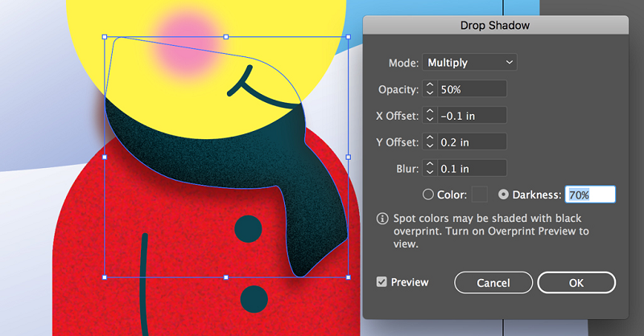
Task: Click the bottom-right selection bounding box handle
Action: pos(348,277)
